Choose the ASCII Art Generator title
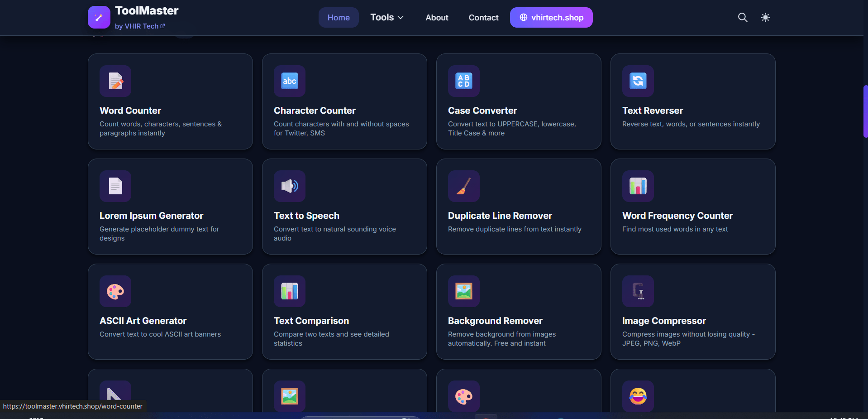This screenshot has height=419, width=868. 143,321
